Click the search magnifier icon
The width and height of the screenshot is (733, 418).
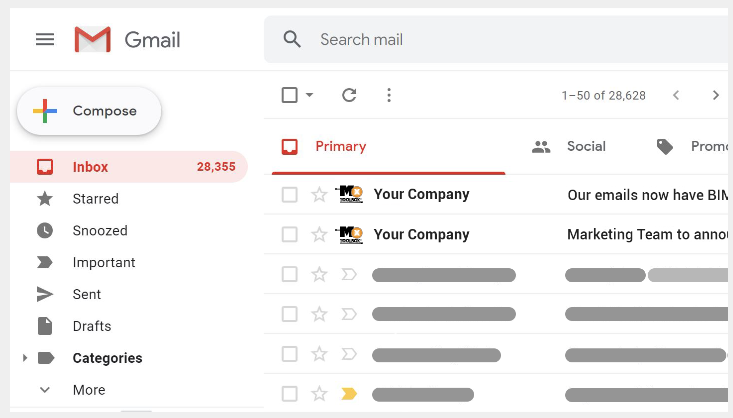pyautogui.click(x=292, y=40)
